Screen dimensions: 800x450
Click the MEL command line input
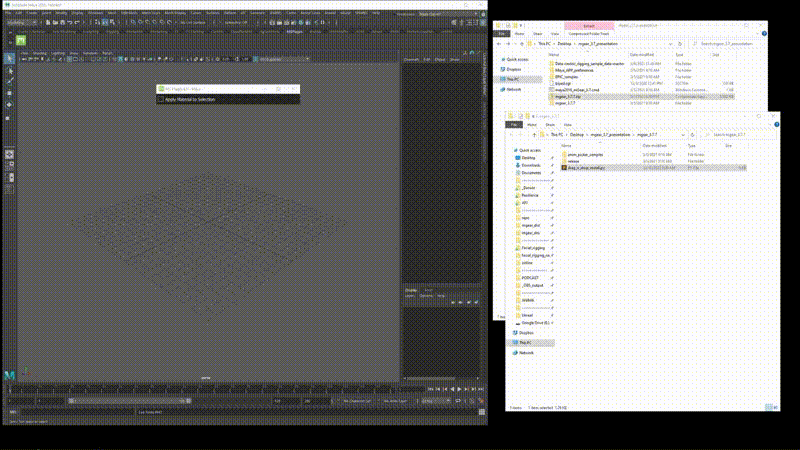point(78,412)
